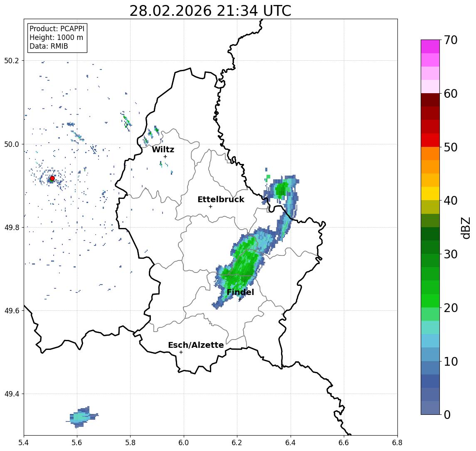Click the colorbar tick label 40
This screenshot has height=451, width=476.
pos(451,201)
